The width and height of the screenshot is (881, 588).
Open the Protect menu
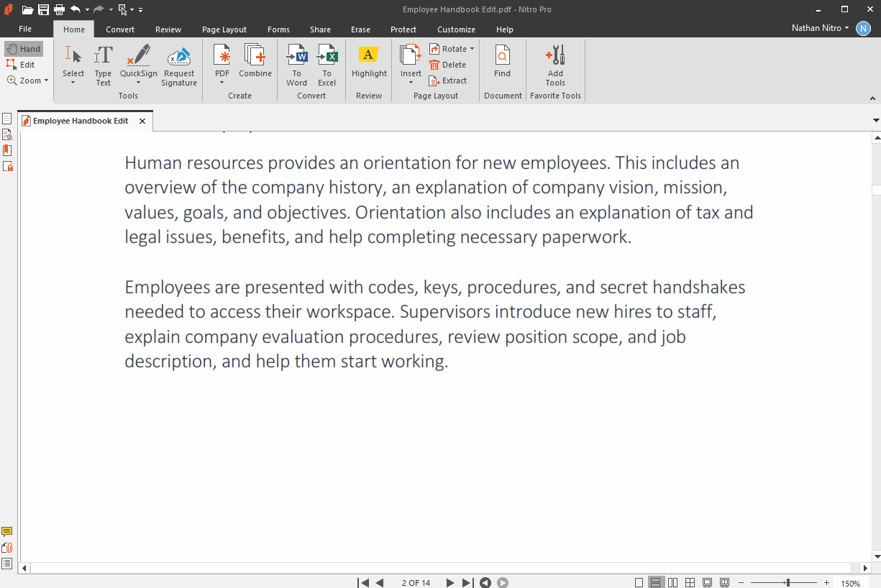click(403, 29)
